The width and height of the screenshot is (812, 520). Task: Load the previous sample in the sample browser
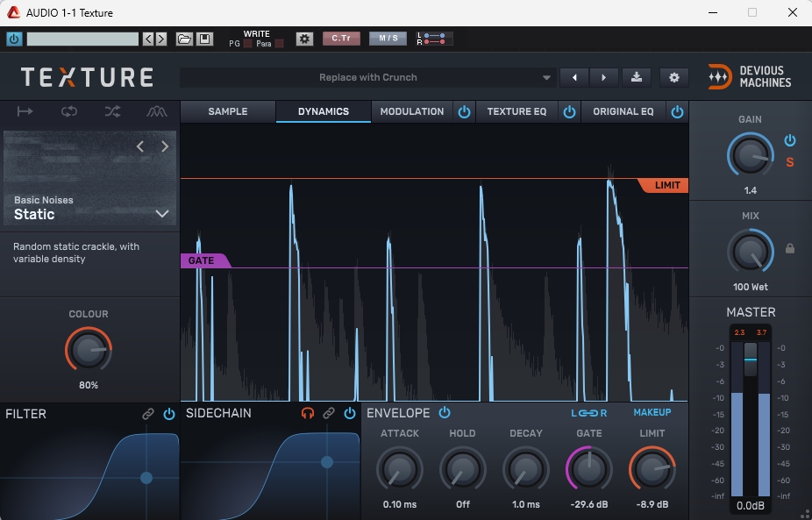pyautogui.click(x=139, y=146)
